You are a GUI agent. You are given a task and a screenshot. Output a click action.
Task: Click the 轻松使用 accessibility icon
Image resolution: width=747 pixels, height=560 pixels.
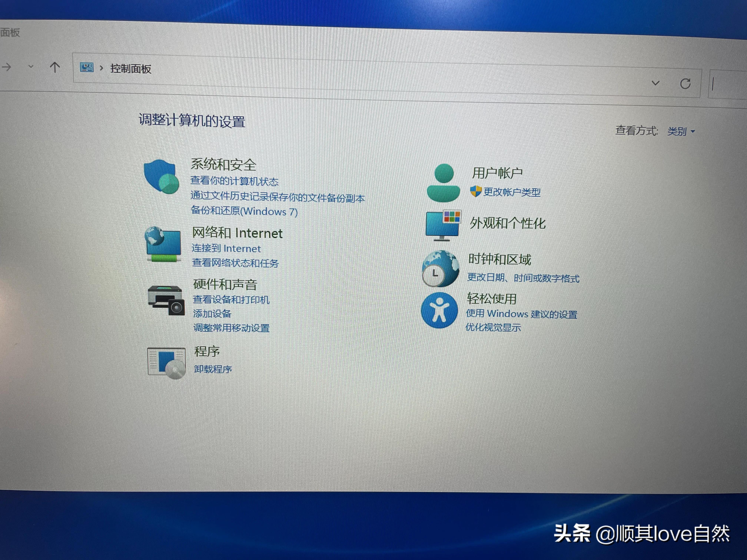point(439,311)
